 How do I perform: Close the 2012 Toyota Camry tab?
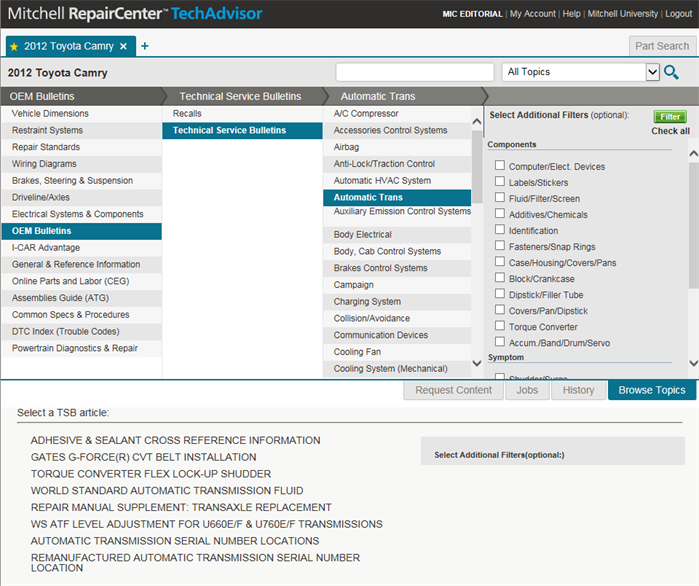(x=123, y=46)
